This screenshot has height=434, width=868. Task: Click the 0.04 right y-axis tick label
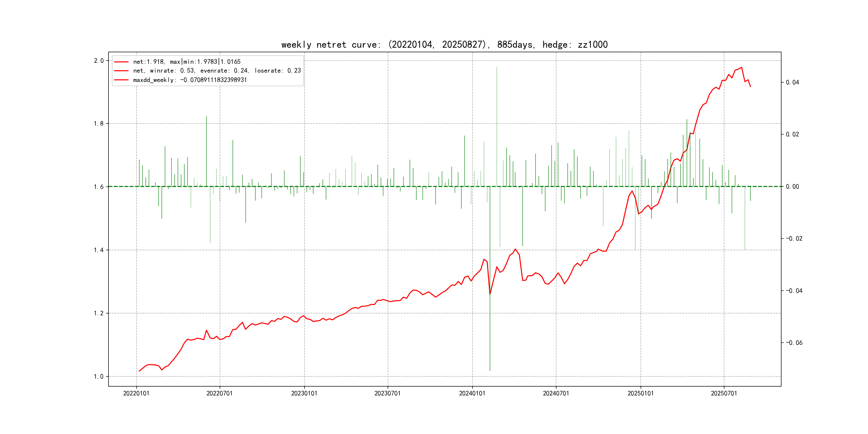tap(792, 83)
